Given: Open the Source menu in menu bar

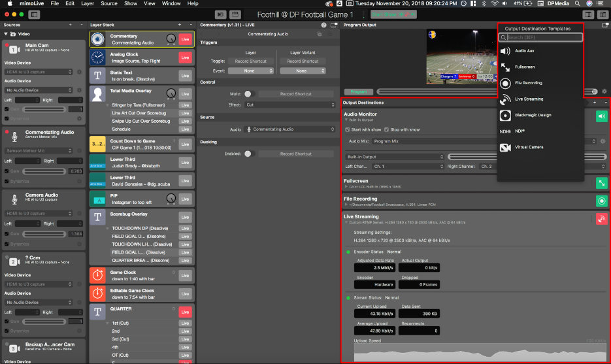Looking at the screenshot, I should [x=109, y=4].
